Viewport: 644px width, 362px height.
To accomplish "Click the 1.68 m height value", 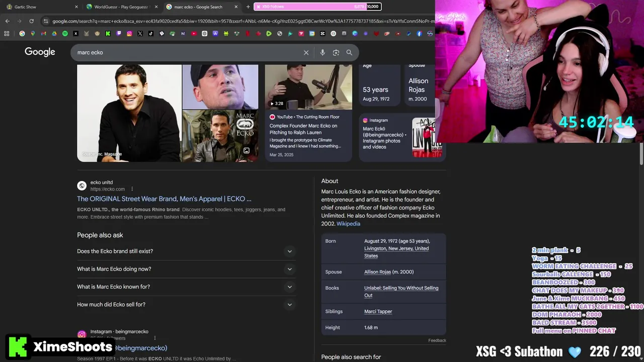I will click(371, 327).
